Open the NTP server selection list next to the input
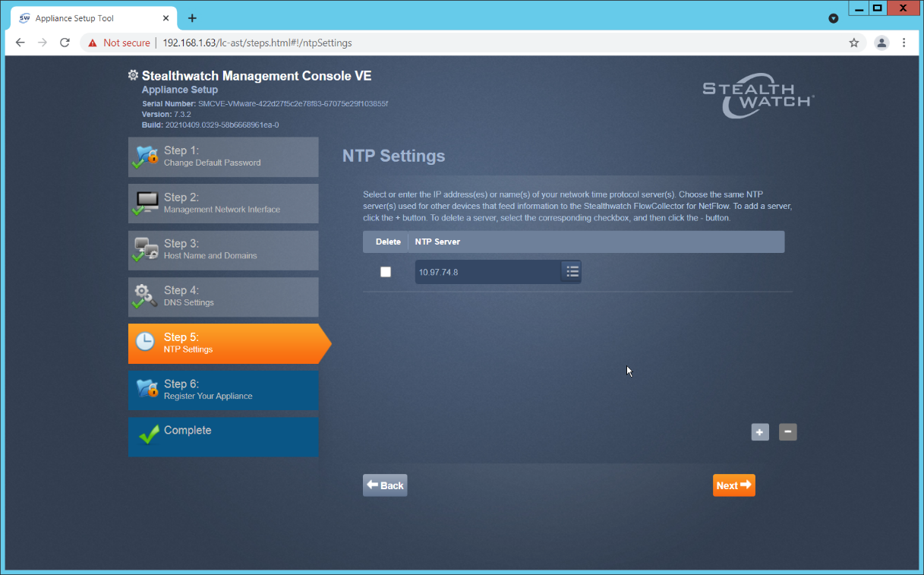 pos(571,271)
